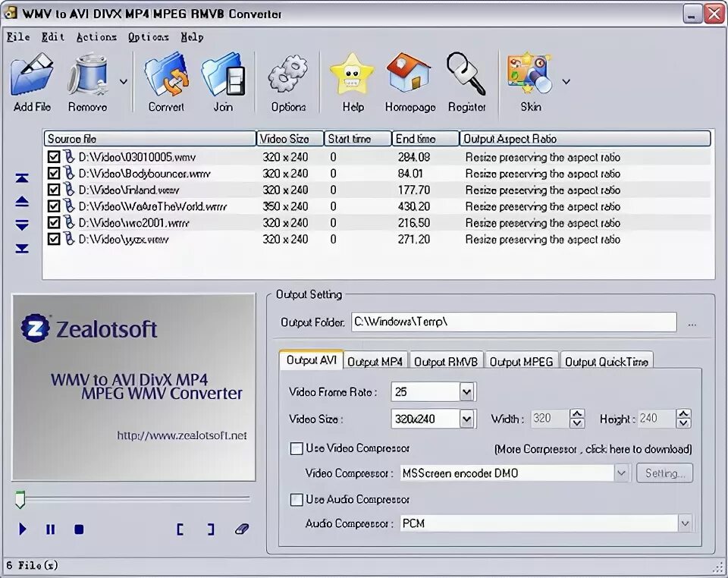Click the Register key icon
The width and height of the screenshot is (728, 578).
coord(466,74)
